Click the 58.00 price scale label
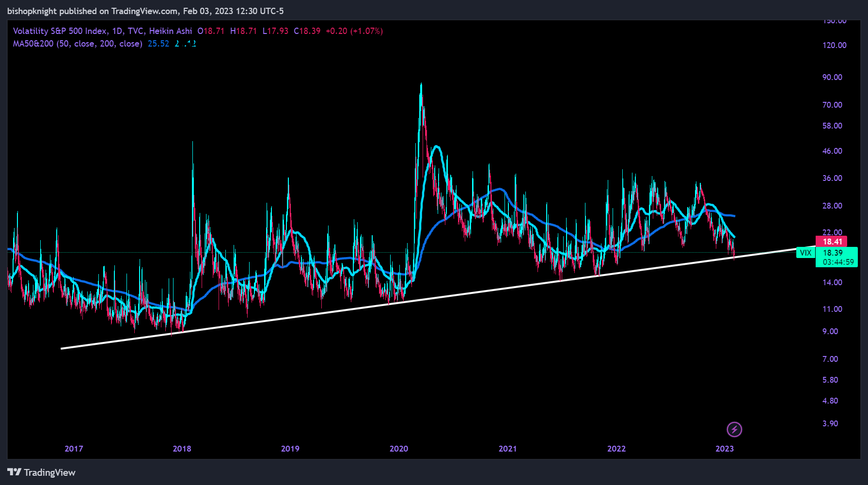The width and height of the screenshot is (868, 485). tap(832, 126)
